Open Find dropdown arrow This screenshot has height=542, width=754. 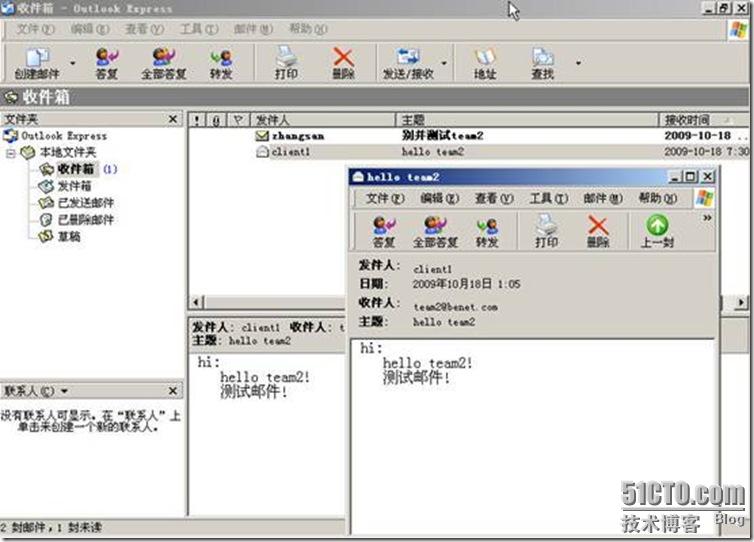[578, 63]
